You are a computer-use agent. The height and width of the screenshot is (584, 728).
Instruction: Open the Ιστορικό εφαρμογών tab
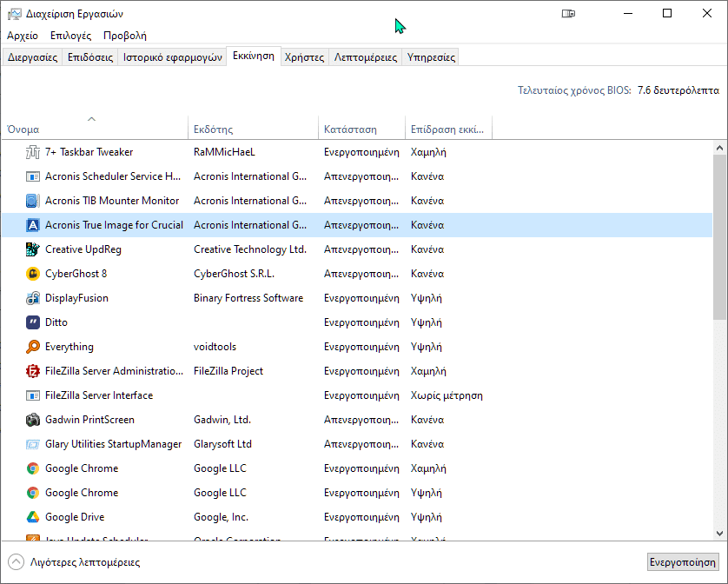(172, 57)
